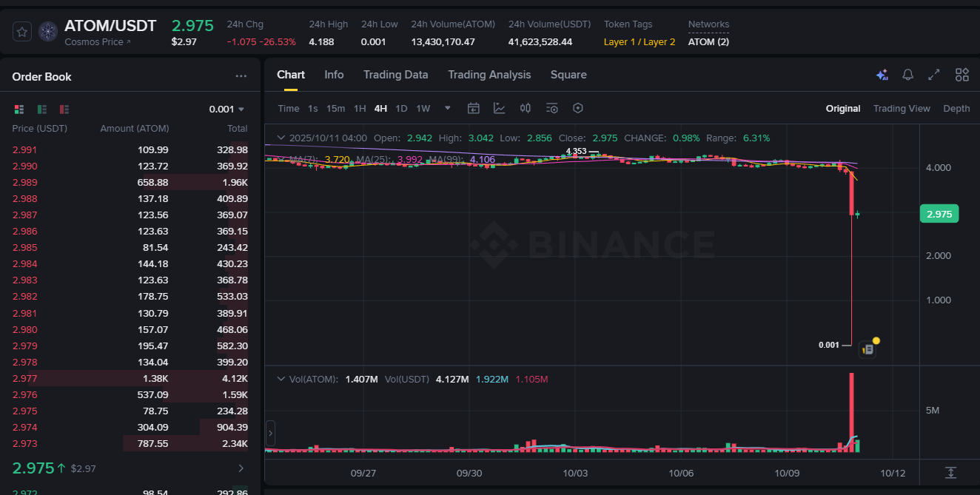Click the 24h Volume(USDT) value 41,623,528.44
Viewport: 980px width, 495px height.
tap(540, 42)
